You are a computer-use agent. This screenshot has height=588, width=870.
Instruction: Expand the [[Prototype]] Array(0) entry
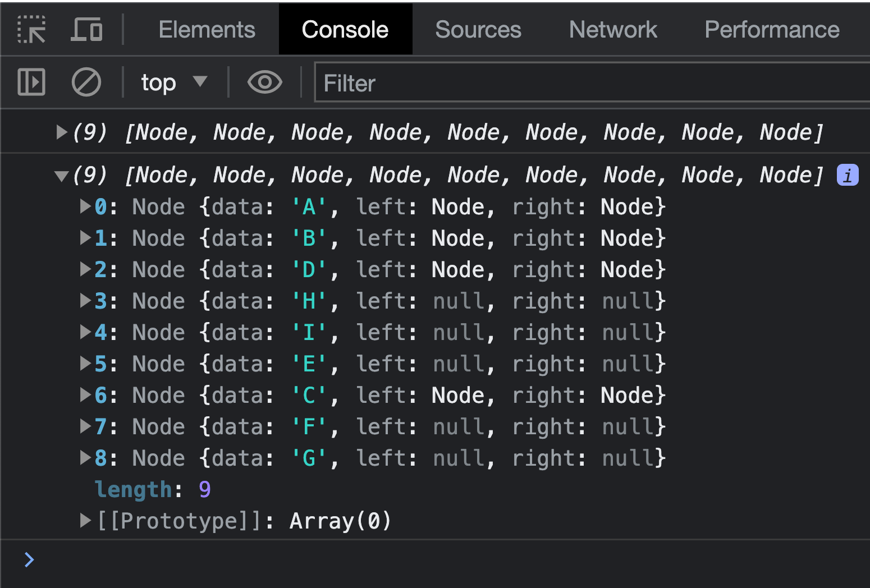[x=85, y=521]
